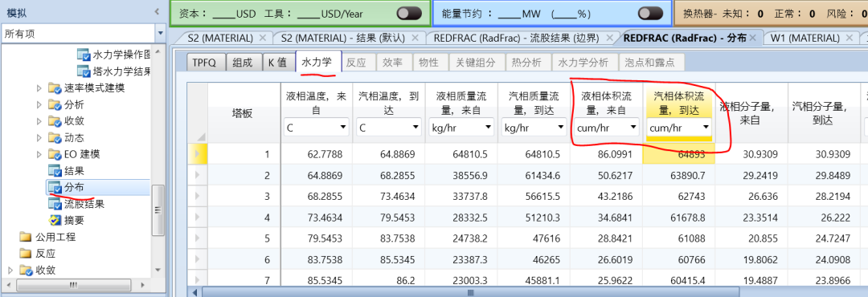This screenshot has height=297, width=868.
Task: Click cell value 64893
Action: pyautogui.click(x=679, y=154)
